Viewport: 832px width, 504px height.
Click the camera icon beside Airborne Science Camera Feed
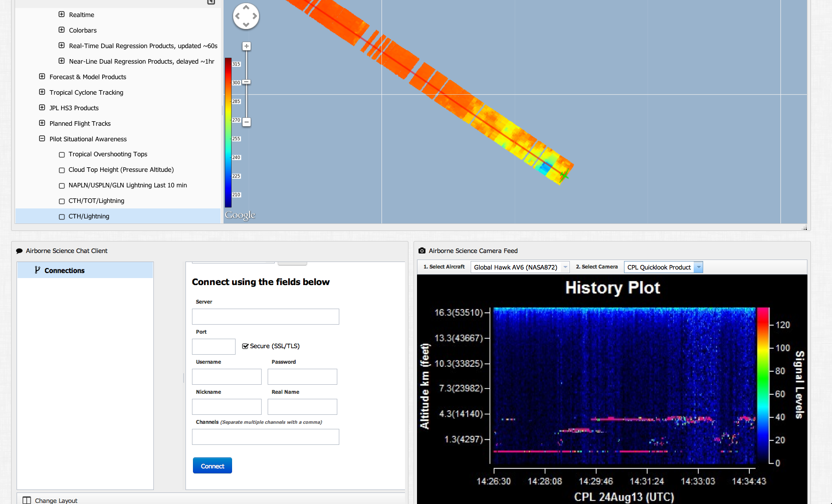[422, 250]
